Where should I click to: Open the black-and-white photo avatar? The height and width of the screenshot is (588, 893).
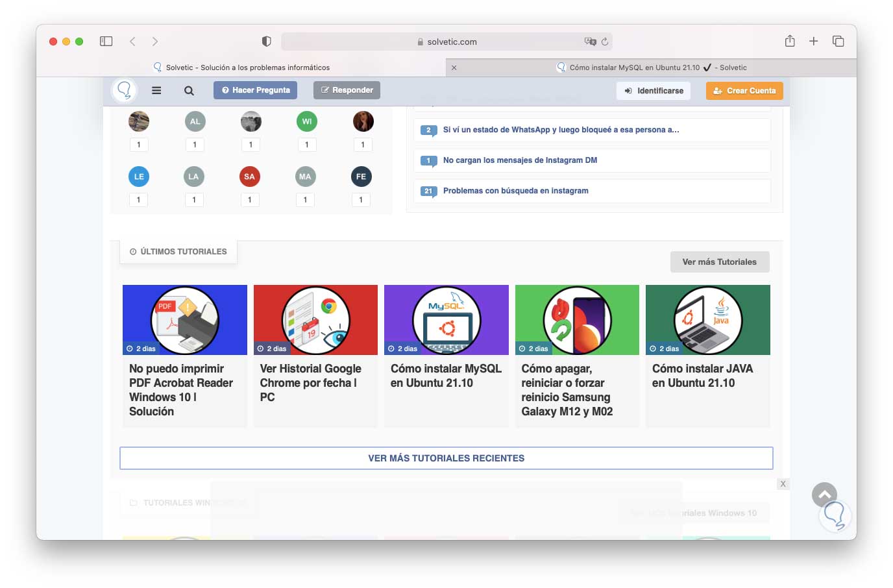(251, 121)
